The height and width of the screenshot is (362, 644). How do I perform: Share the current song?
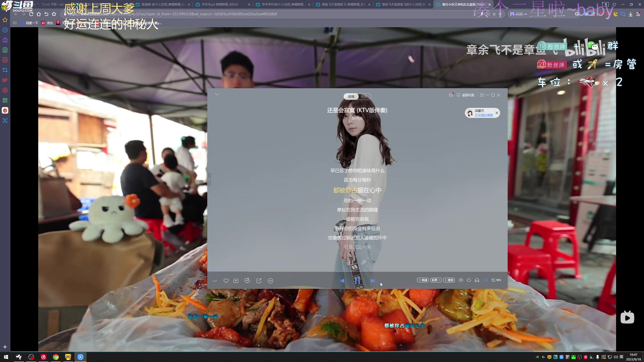click(x=259, y=281)
